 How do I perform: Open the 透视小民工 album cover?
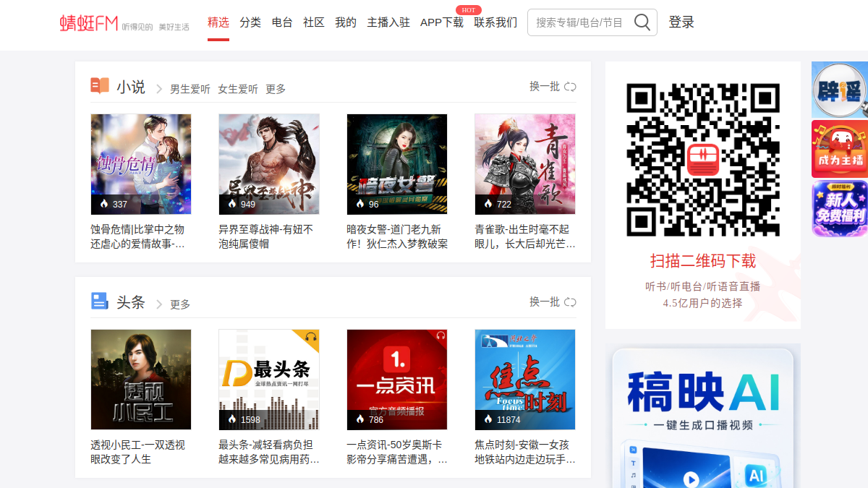[x=141, y=380]
